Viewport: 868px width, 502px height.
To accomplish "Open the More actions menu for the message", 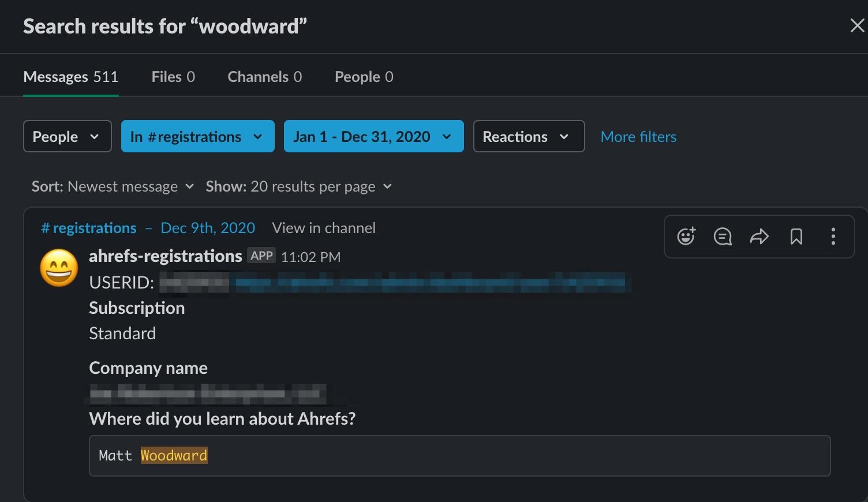I will (833, 237).
